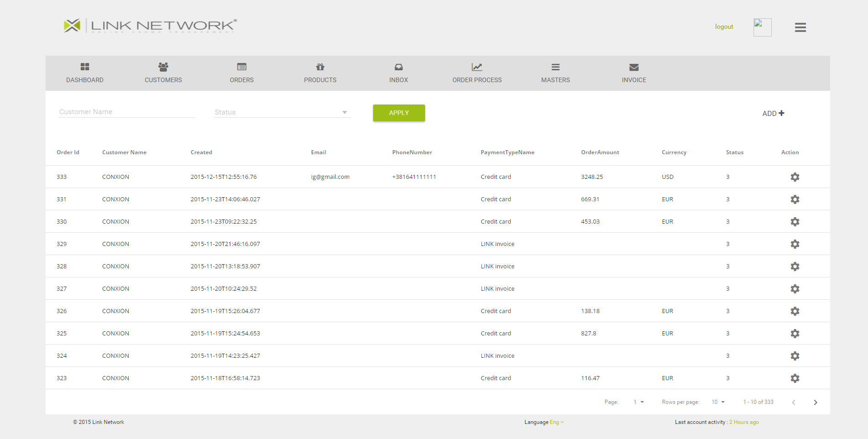868x439 pixels.
Task: Open the hamburger menu in the header
Action: coord(800,27)
